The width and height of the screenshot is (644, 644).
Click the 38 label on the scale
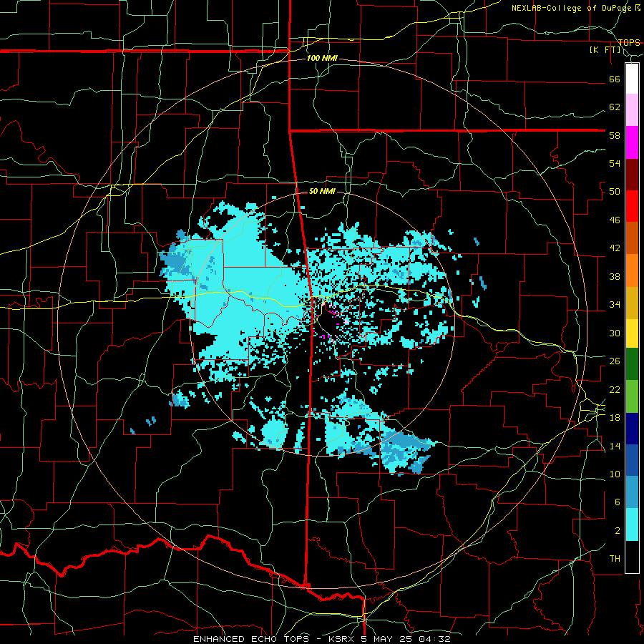coord(615,276)
